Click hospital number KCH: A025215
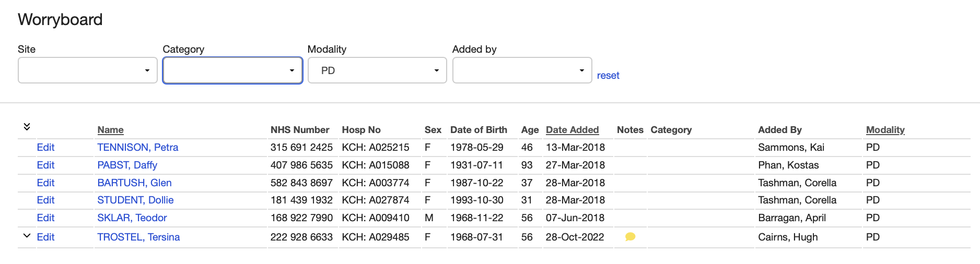 click(x=376, y=148)
